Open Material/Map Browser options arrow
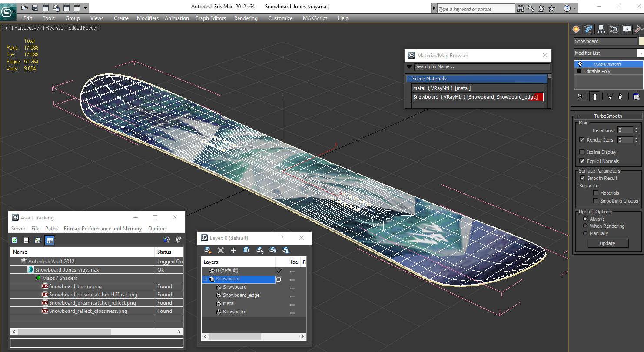The width and height of the screenshot is (644, 352). point(409,67)
